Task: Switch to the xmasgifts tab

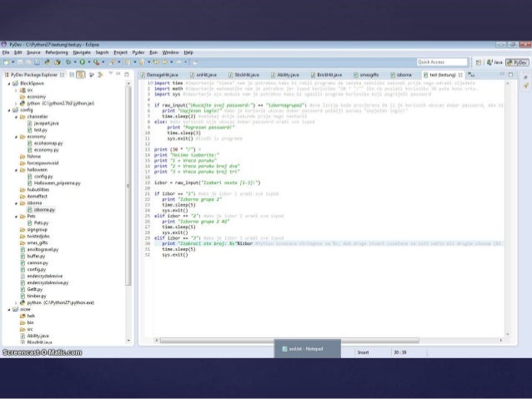Action: (366, 75)
